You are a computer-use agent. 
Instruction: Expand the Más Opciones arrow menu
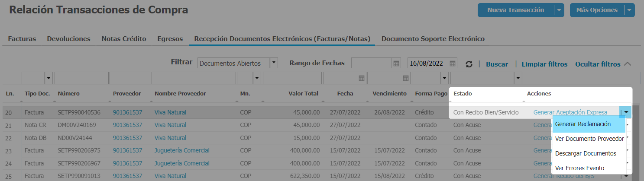point(629,10)
